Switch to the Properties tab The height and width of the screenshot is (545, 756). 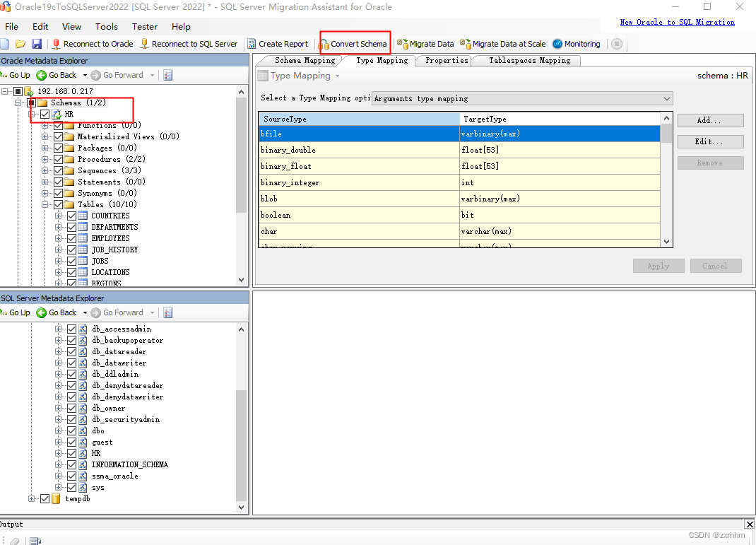[447, 60]
